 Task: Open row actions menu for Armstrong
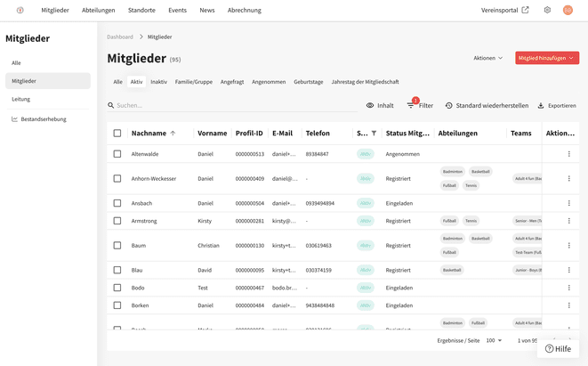pyautogui.click(x=569, y=221)
